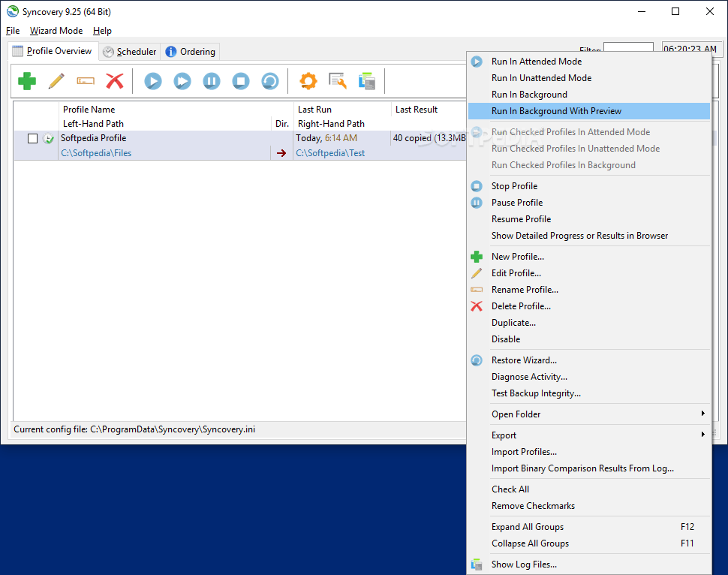Click the label icon beside Rename Profile menu entry
The height and width of the screenshot is (575, 728).
tap(477, 289)
